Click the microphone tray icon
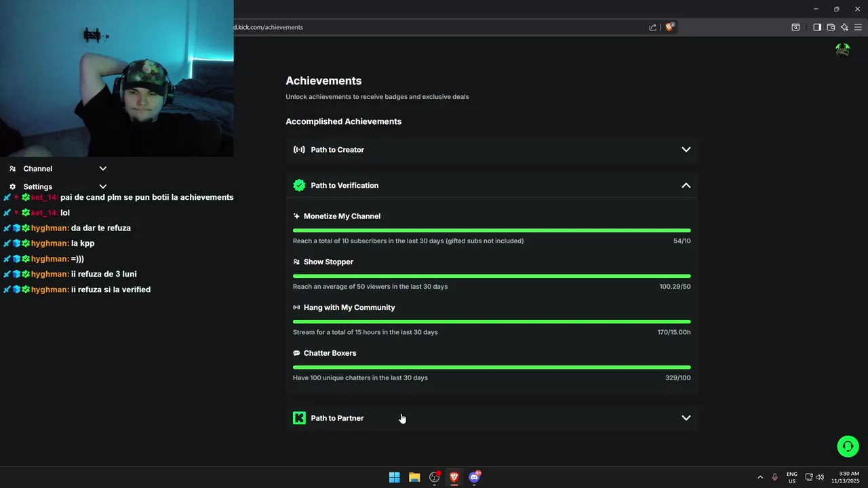This screenshot has height=488, width=868. point(774,477)
